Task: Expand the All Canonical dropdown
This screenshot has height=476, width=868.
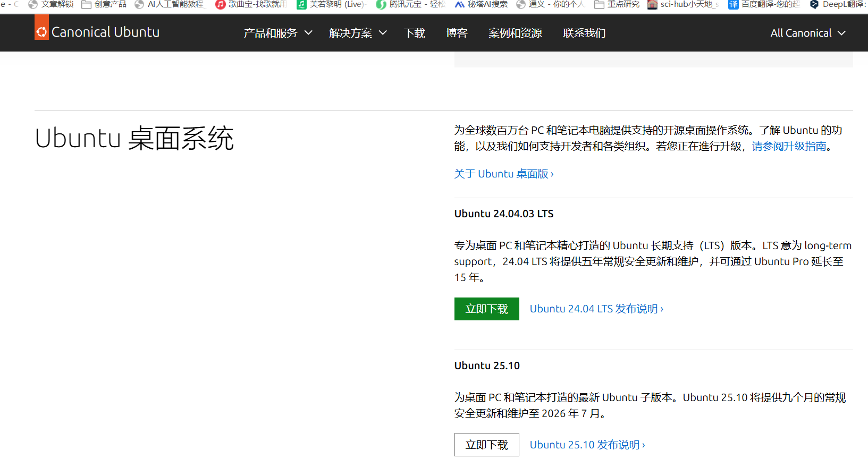Action: 808,33
